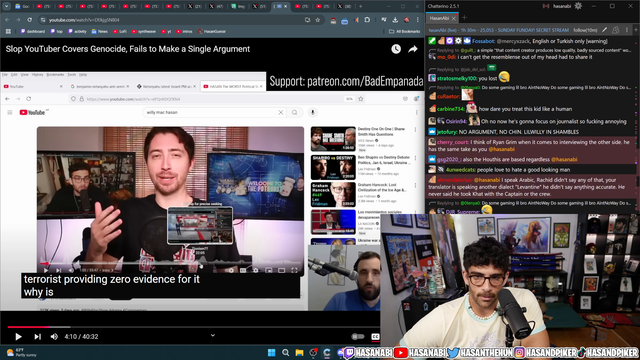
Task: Open the Graham Hancock video thumbnail
Action: (x=333, y=195)
